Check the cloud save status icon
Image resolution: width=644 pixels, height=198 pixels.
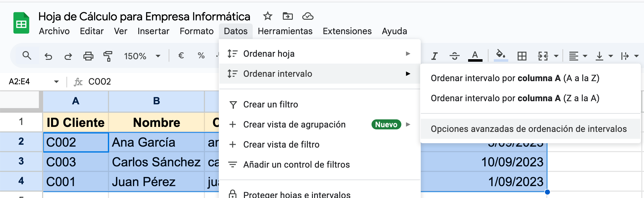point(308,16)
